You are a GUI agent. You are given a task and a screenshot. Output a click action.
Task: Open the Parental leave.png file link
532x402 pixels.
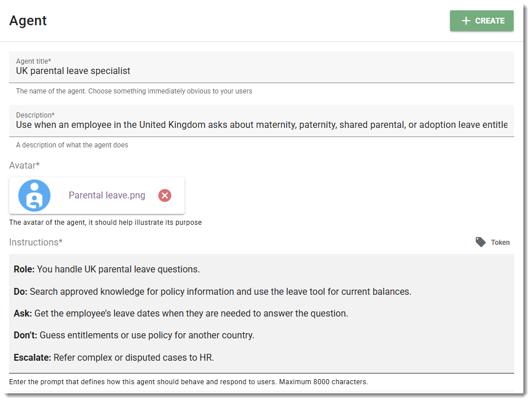(x=107, y=195)
